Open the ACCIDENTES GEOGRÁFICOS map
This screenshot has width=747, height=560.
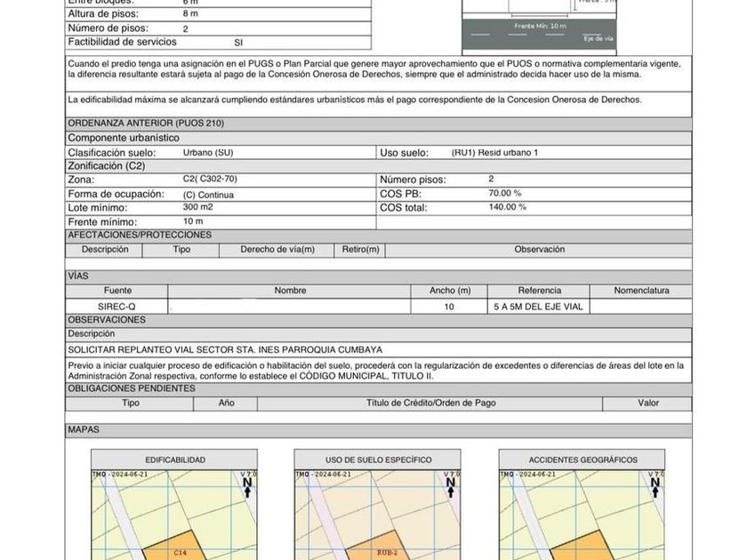(582, 505)
